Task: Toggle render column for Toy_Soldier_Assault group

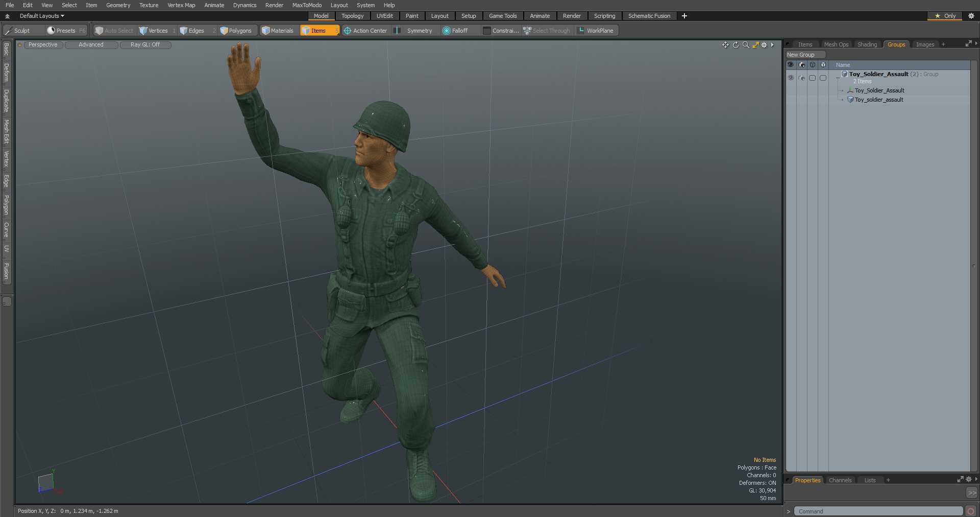Action: pos(801,78)
